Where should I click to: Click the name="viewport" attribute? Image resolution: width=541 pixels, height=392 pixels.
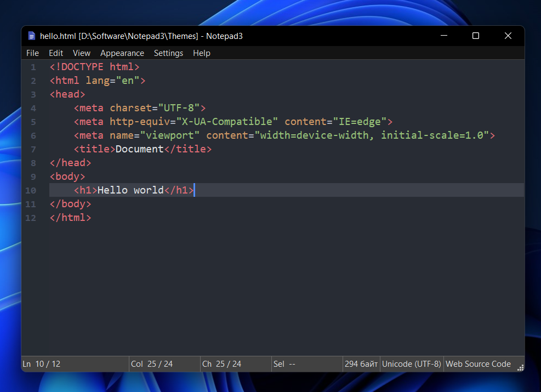coord(155,135)
